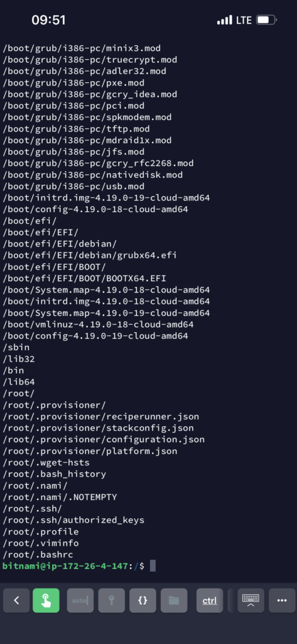Open the three-dots more options menu
The image size is (297, 644).
pos(282,601)
